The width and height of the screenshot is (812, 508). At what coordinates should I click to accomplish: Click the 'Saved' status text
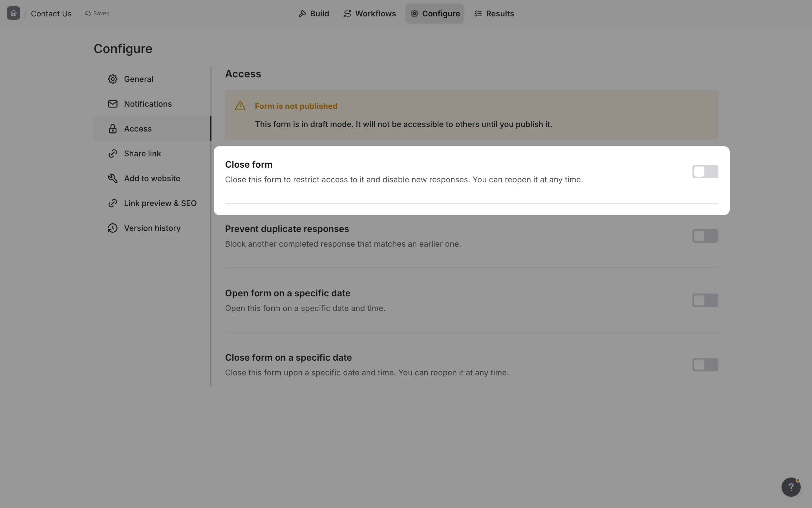click(x=101, y=13)
